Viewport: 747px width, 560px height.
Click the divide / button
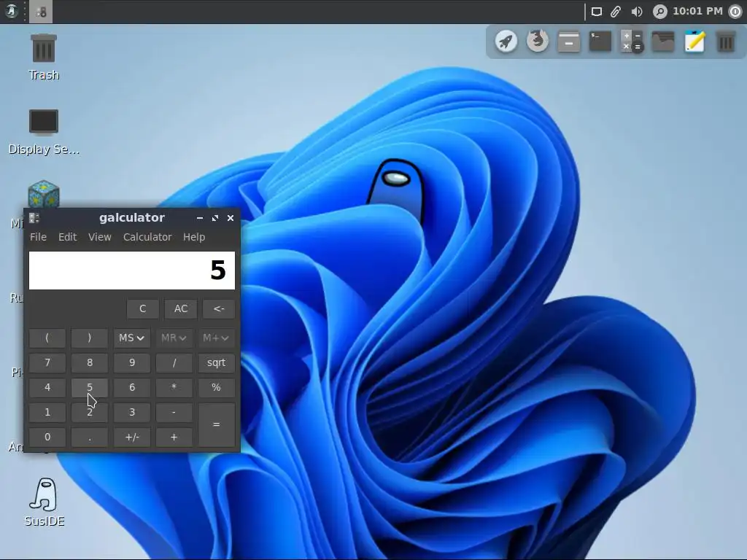[174, 363]
